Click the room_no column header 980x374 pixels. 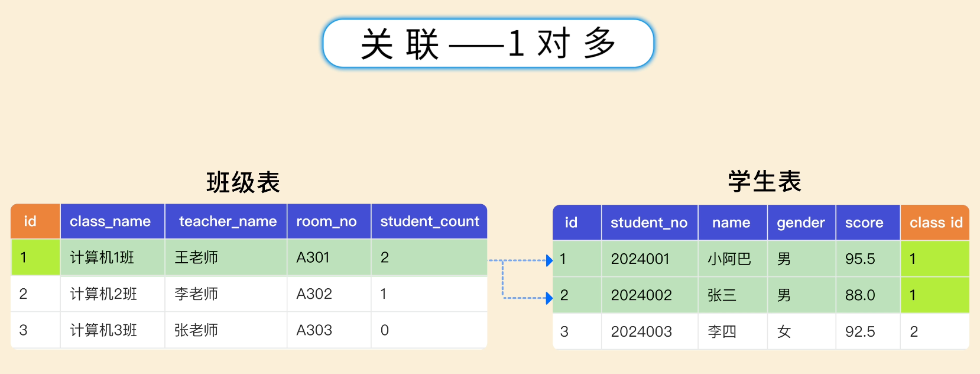pos(326,221)
